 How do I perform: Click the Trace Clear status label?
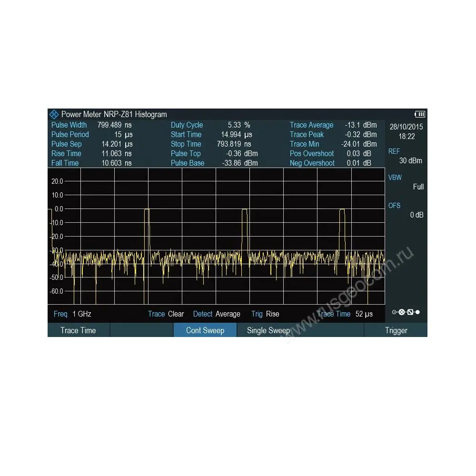166,314
